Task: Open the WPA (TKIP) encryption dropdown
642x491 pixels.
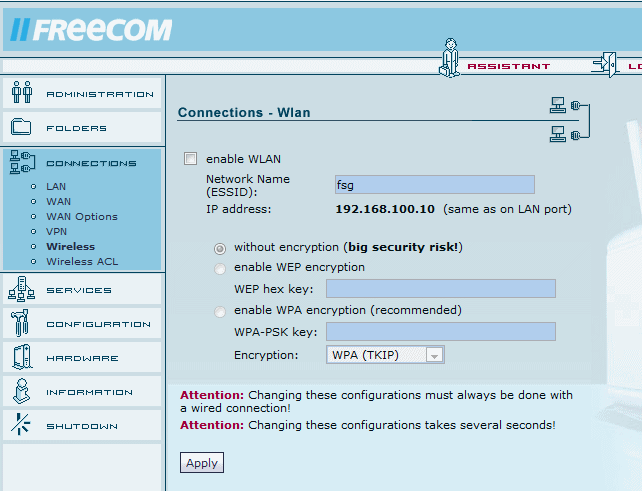Action: point(385,355)
